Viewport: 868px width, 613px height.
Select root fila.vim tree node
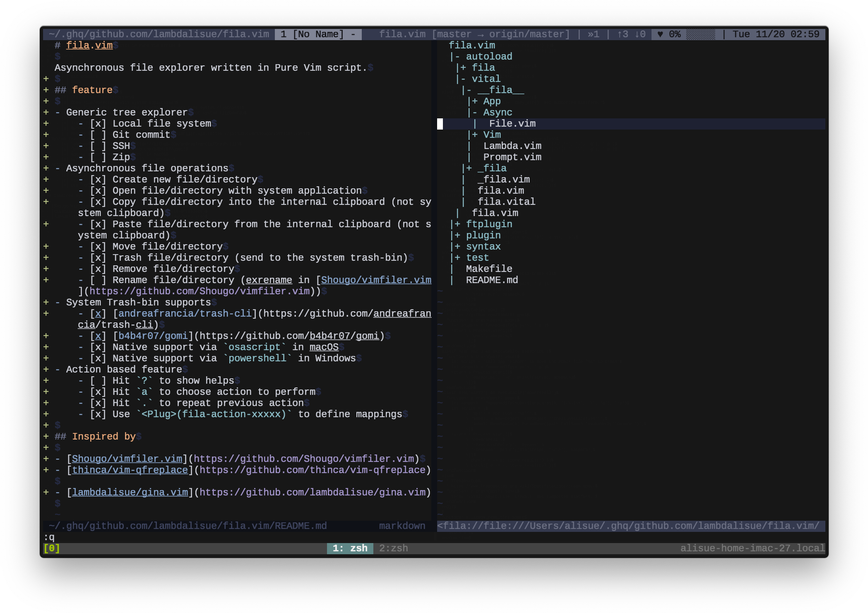click(472, 45)
